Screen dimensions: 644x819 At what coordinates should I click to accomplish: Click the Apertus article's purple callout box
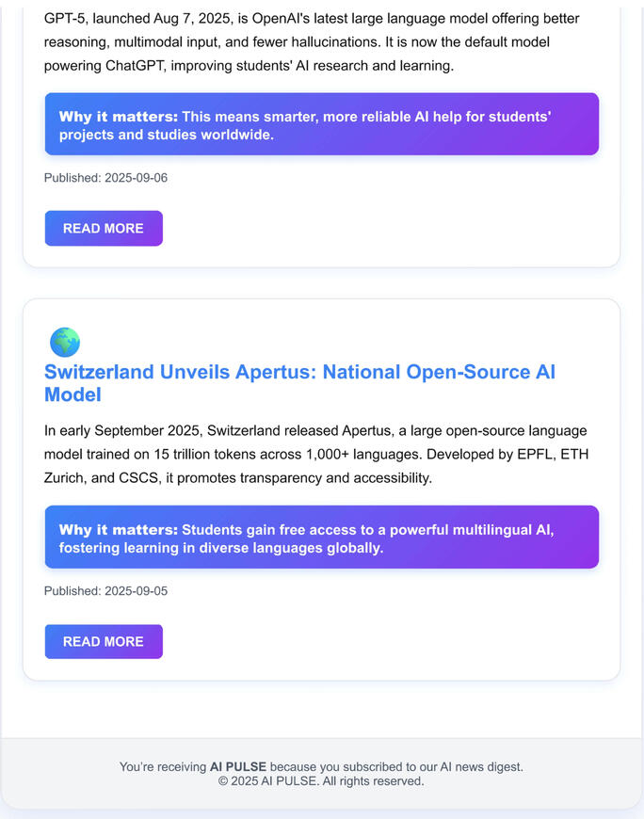(321, 538)
